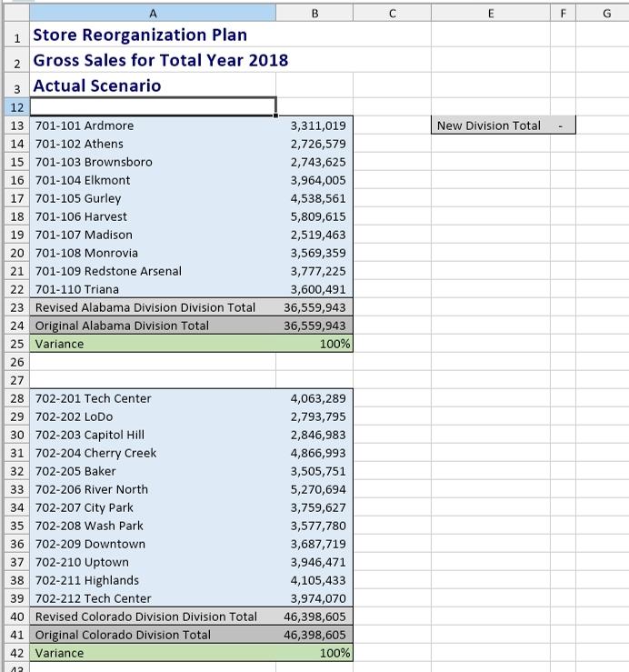The width and height of the screenshot is (629, 672).
Task: Click '701-103 Brownsboro' cell
Action: point(153,162)
